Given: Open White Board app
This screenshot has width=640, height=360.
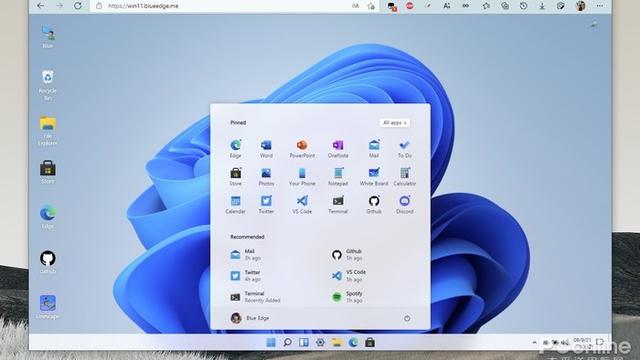Looking at the screenshot, I should coord(374,176).
